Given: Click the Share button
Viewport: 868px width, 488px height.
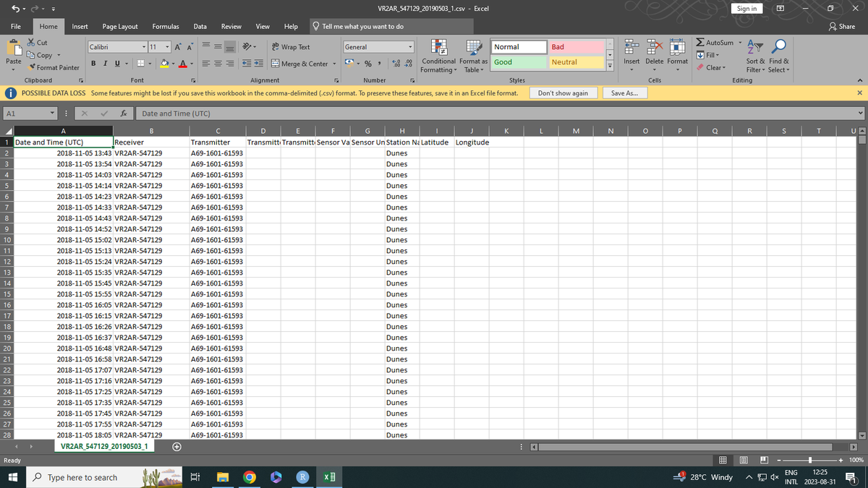Looking at the screenshot, I should [x=843, y=26].
